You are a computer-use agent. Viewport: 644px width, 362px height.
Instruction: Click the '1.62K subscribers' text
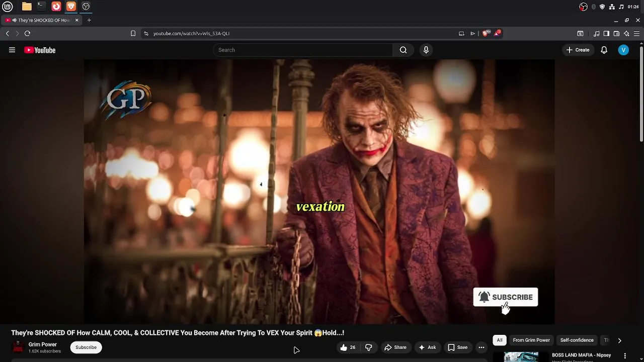coord(45,351)
